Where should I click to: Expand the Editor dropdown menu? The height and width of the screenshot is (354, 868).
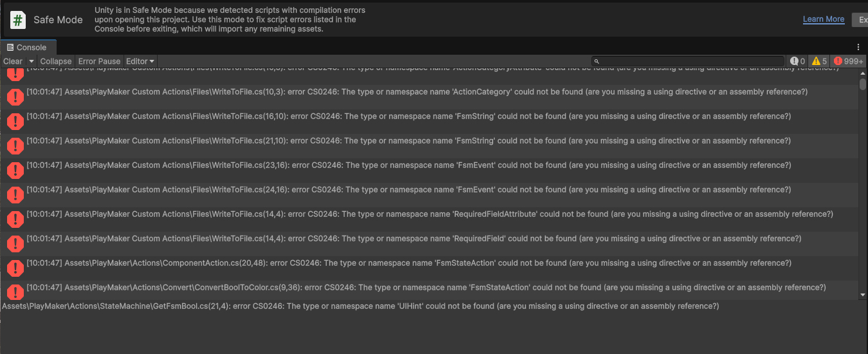point(140,61)
